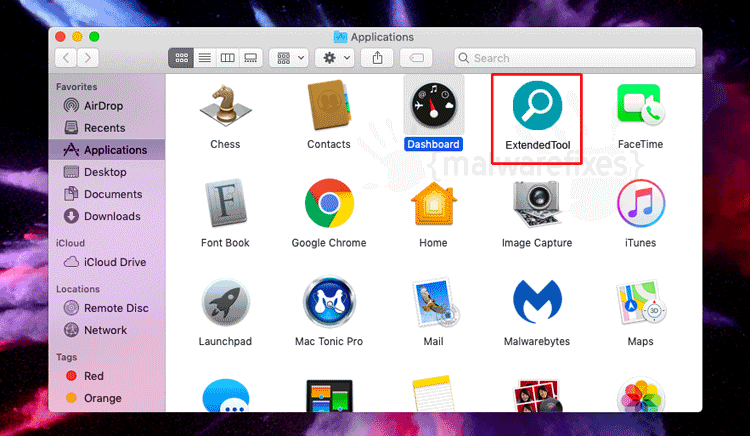Viewport: 750px width, 436px height.
Task: Open the Font Book app icon
Action: click(x=225, y=203)
